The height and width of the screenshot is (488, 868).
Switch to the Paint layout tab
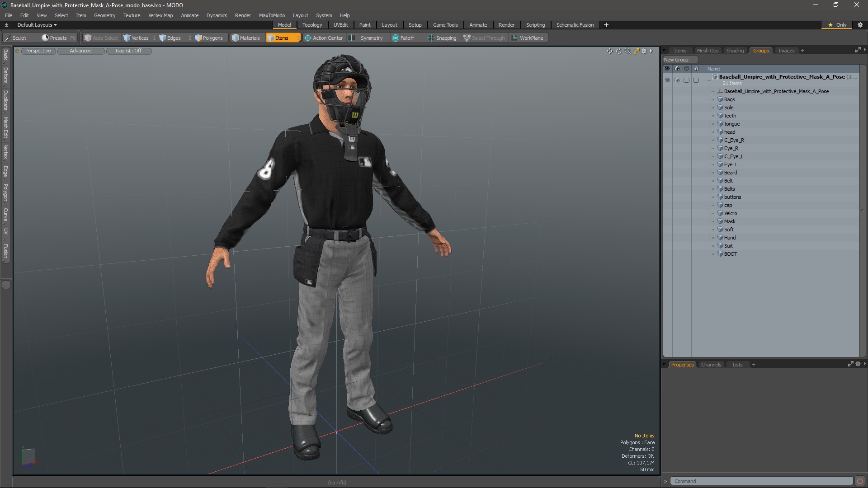coord(365,25)
